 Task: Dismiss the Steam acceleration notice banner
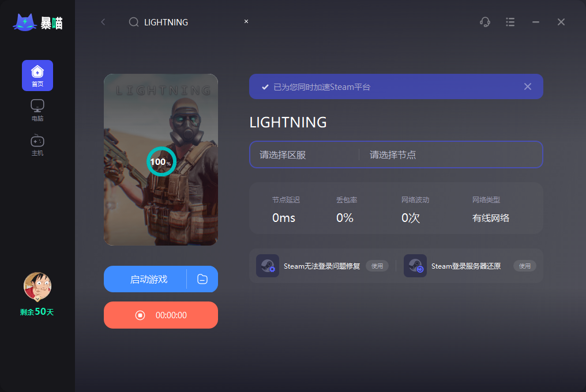coord(528,86)
